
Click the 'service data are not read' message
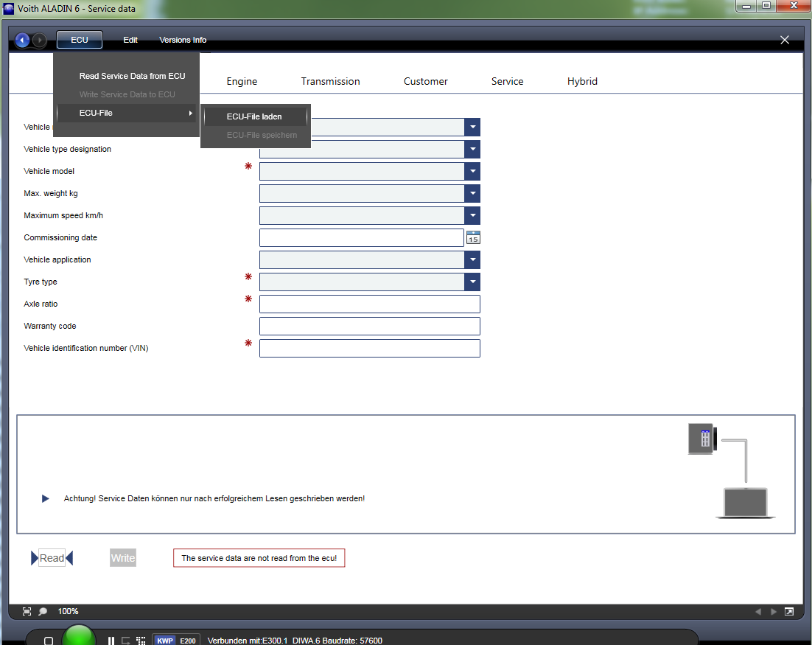click(x=259, y=558)
